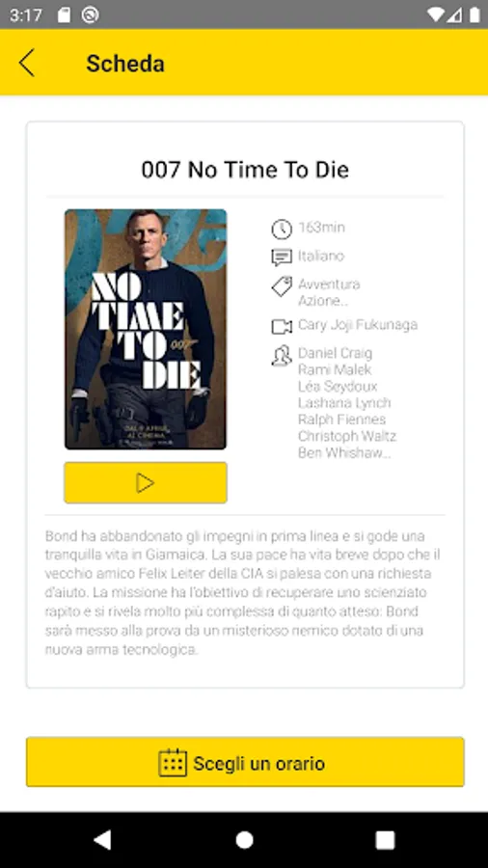The height and width of the screenshot is (868, 488).
Task: Expand truncated genre list Avventura Azione
Action: 329,292
